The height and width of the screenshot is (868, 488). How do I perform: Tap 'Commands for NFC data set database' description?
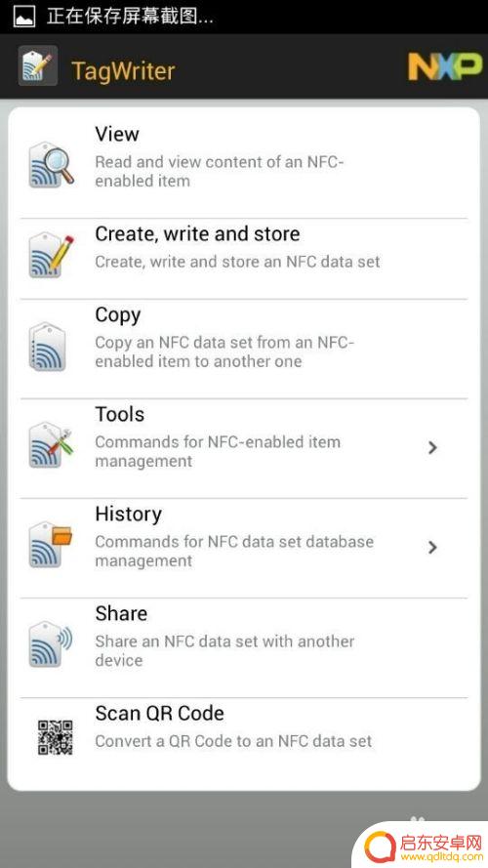pos(234,541)
